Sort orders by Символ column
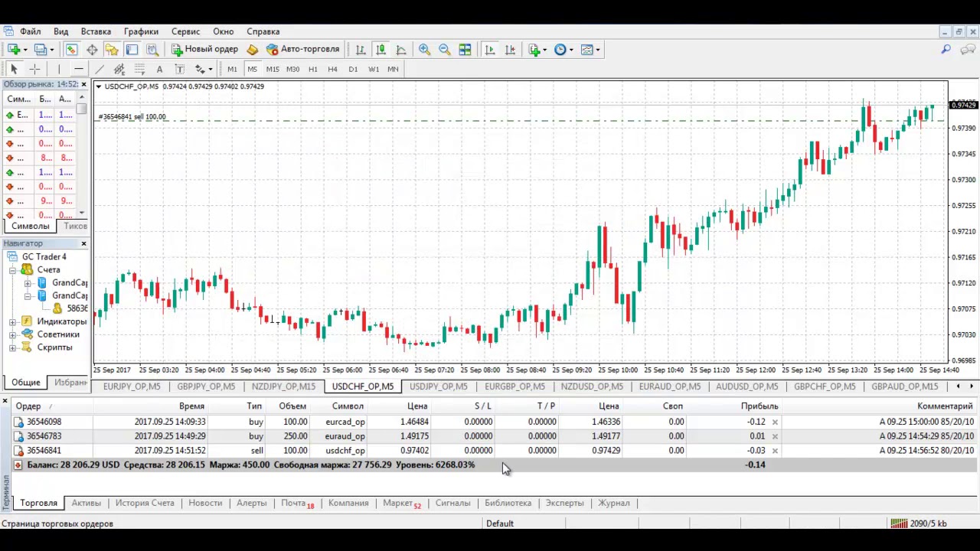The image size is (980, 551). pos(348,406)
